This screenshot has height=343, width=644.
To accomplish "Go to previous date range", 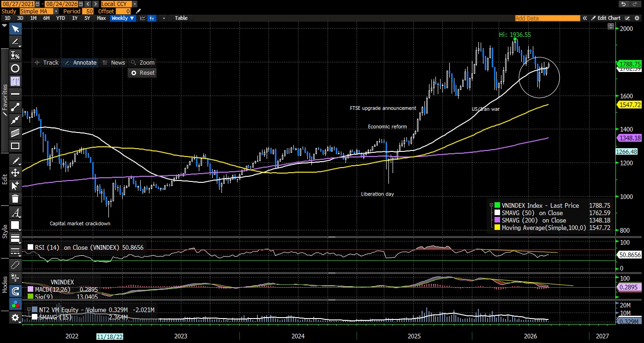I will coord(88,4).
